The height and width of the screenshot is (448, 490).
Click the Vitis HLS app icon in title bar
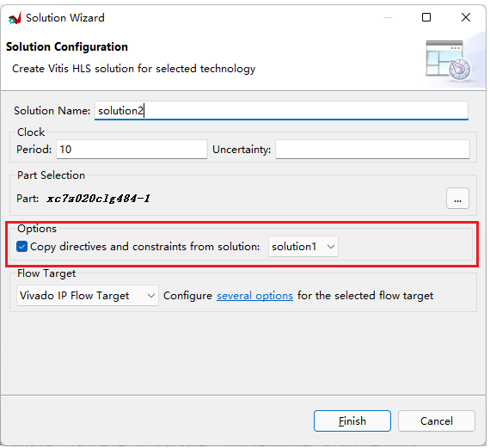pyautogui.click(x=15, y=18)
